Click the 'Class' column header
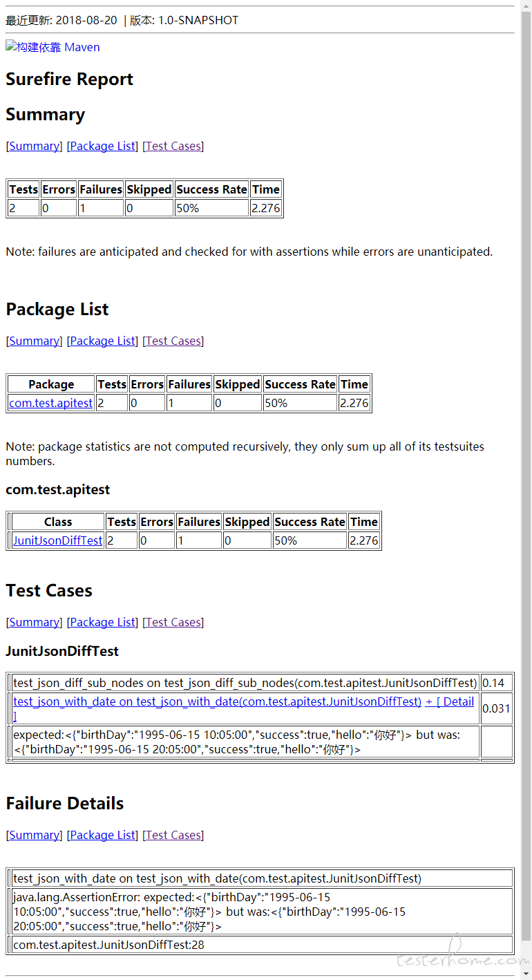532x980 pixels. (x=58, y=522)
